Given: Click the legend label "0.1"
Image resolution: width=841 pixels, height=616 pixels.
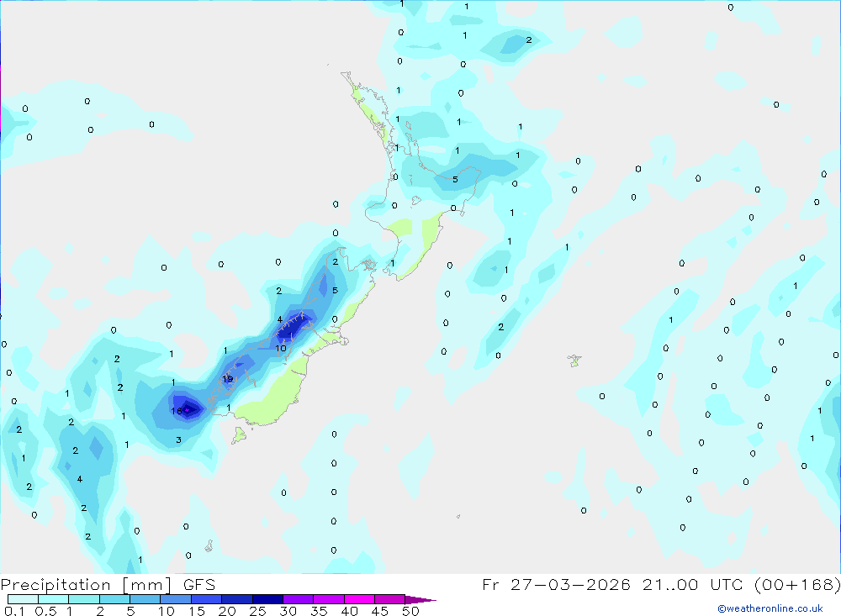Looking at the screenshot, I should (x=14, y=611).
